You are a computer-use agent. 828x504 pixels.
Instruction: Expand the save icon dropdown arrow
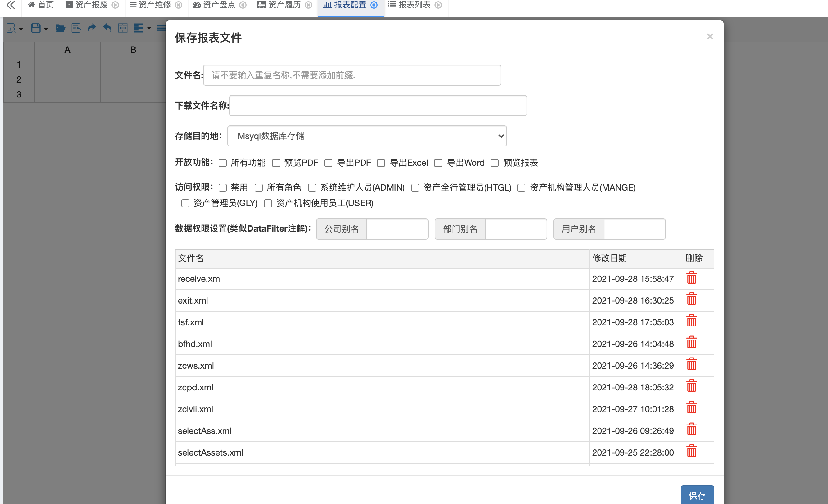point(46,29)
